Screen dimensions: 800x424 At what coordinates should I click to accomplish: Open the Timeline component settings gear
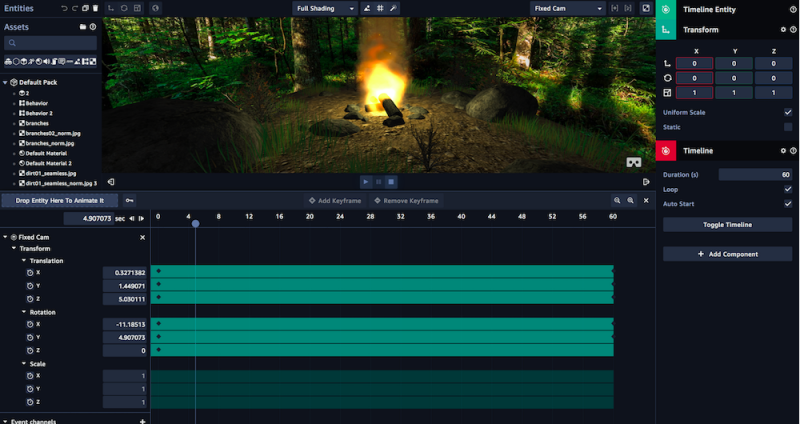click(x=783, y=150)
